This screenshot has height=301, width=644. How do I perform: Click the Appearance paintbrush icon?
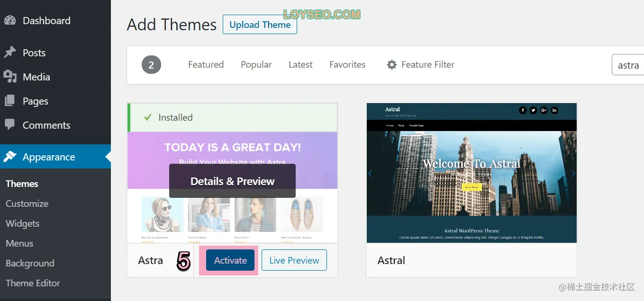pos(9,157)
